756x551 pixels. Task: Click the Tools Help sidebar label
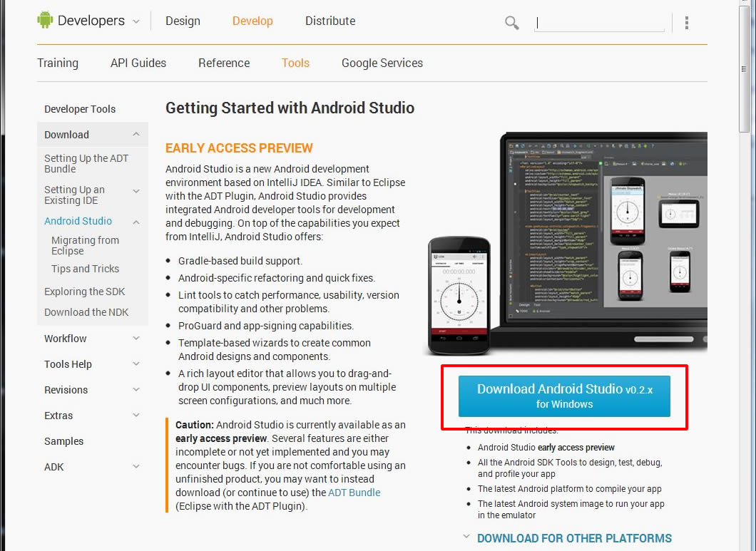[x=68, y=364]
